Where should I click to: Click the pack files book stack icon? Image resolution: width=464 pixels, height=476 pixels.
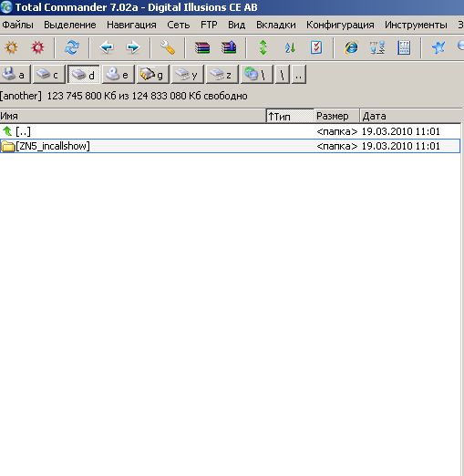pyautogui.click(x=202, y=47)
